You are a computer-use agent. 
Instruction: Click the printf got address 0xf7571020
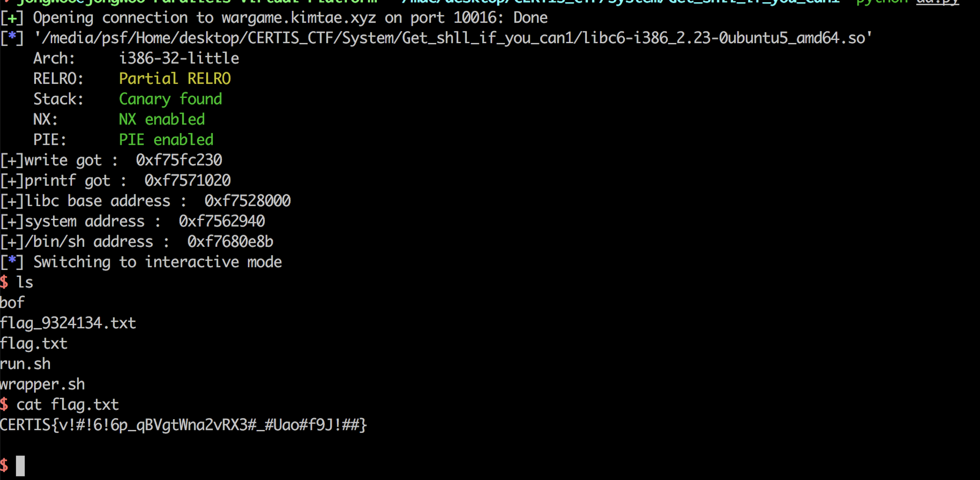pos(187,181)
